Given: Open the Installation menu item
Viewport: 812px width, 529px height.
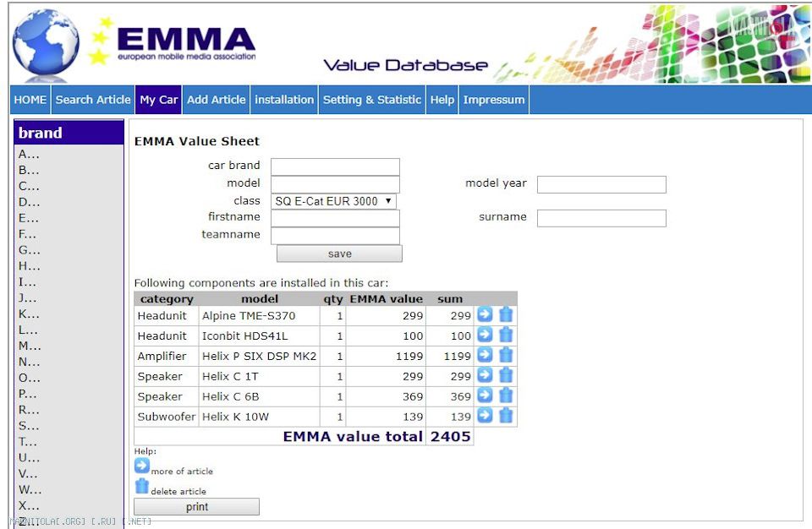Looking at the screenshot, I should tap(284, 100).
